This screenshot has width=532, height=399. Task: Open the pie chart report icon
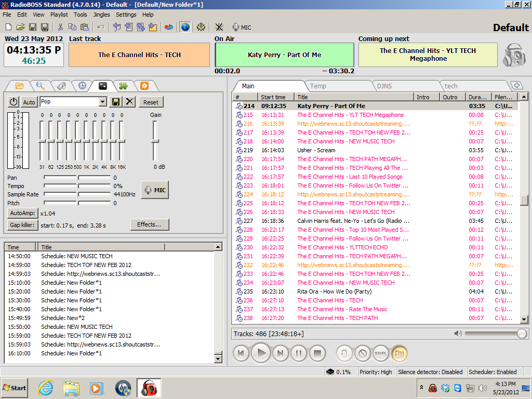point(169,27)
